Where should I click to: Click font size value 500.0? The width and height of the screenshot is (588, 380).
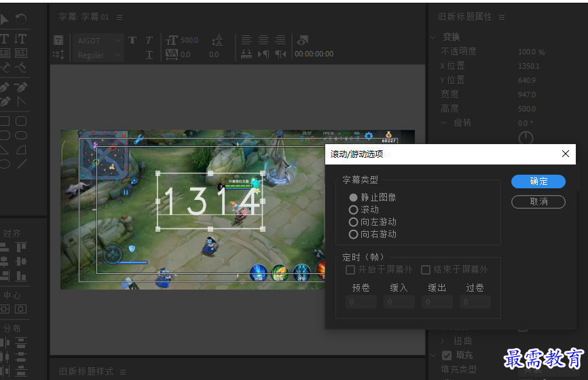pos(189,40)
